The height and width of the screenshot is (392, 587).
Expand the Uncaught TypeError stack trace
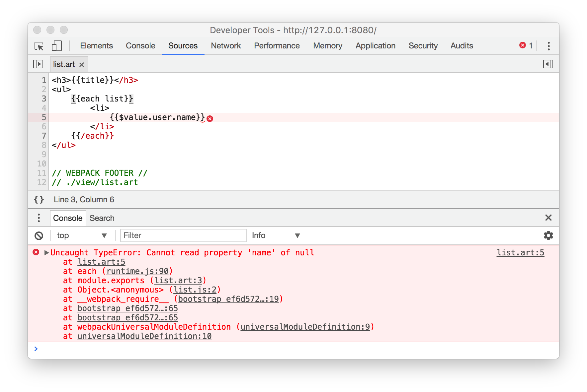pos(46,253)
